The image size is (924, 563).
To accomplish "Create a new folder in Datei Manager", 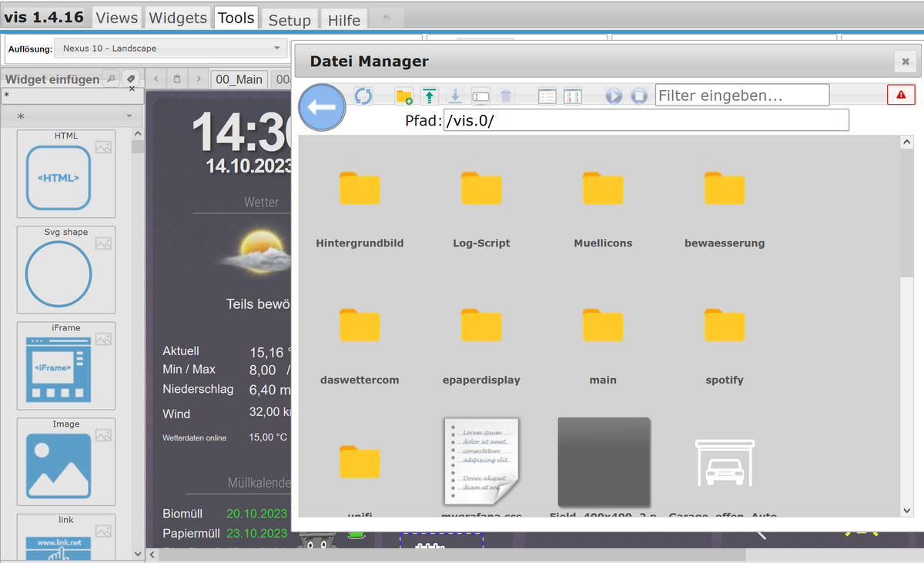I will (404, 96).
